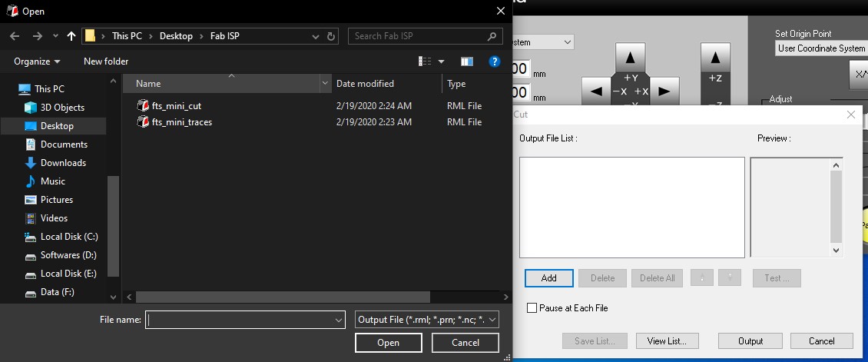Go back in Open dialog
The width and height of the screenshot is (868, 362).
pyautogui.click(x=15, y=36)
